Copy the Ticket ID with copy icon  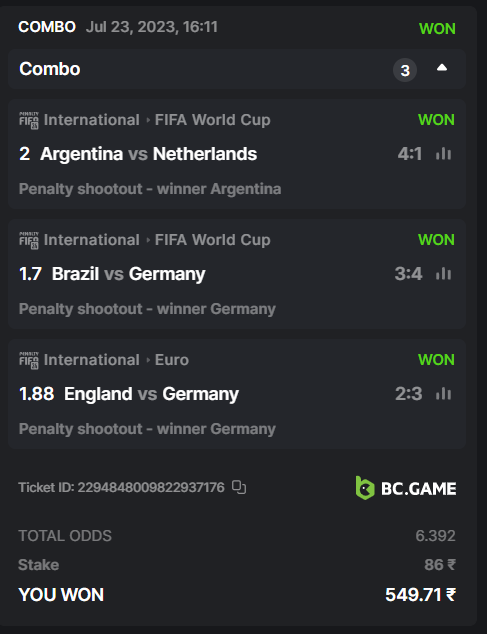pos(239,487)
